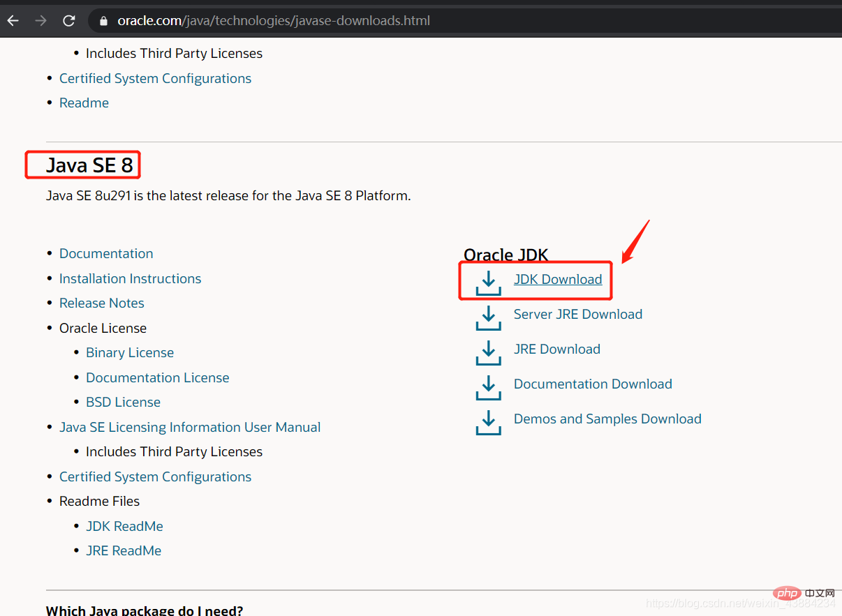Click the 'Readme Files' list item text

[99, 501]
